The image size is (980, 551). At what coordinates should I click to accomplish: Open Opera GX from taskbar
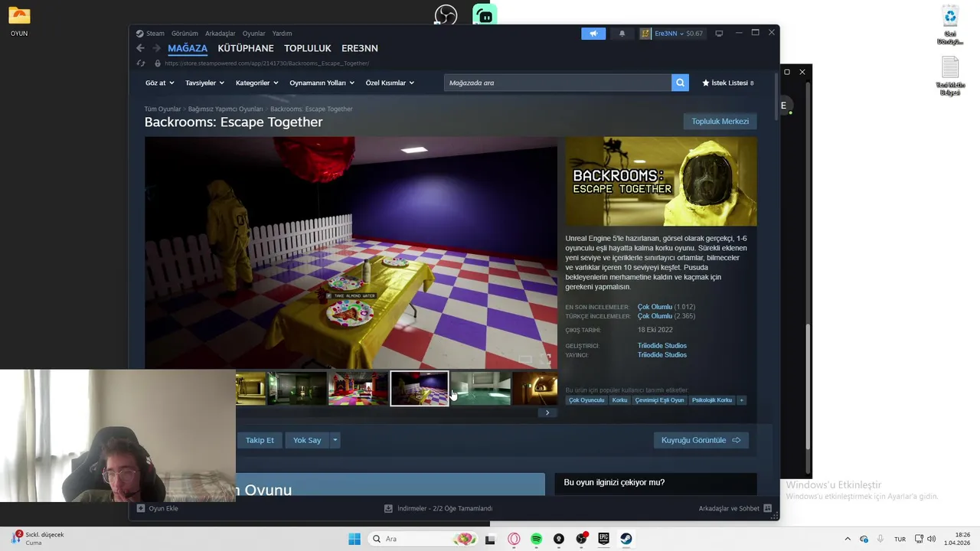(514, 539)
